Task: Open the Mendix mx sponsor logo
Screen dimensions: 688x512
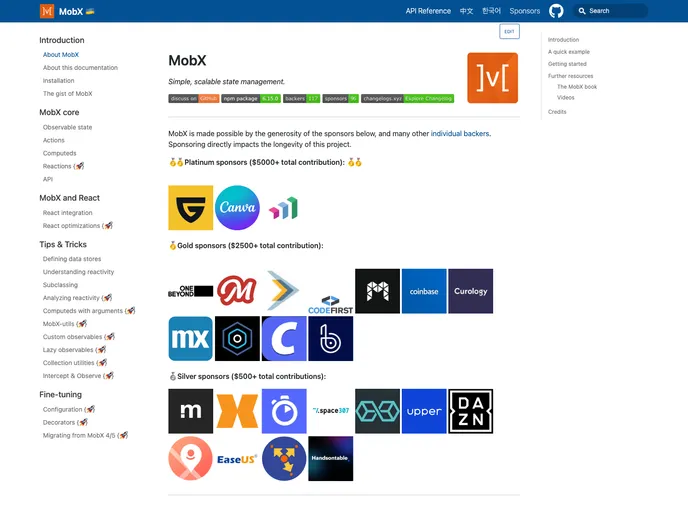Action: (x=190, y=339)
